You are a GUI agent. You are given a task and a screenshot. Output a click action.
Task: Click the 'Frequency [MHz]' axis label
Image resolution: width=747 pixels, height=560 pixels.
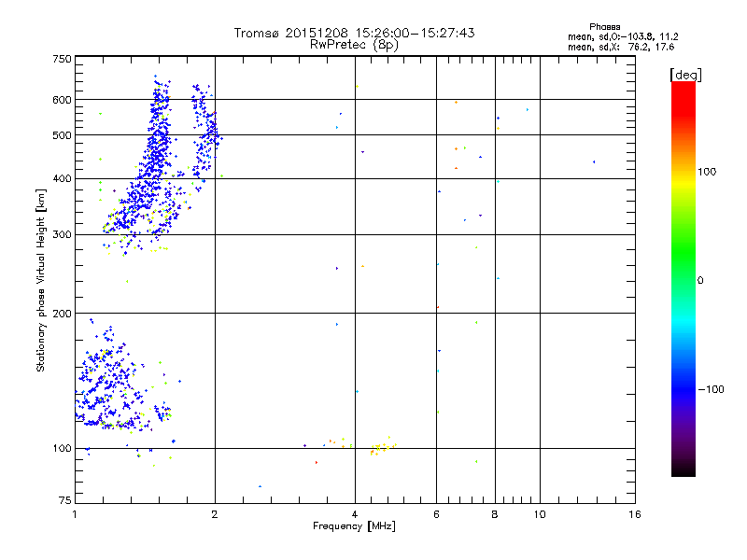click(x=354, y=526)
